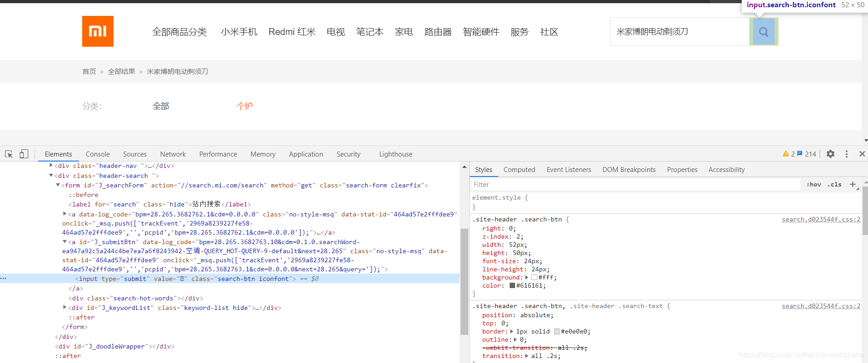Select the 个护 category filter
This screenshot has height=363, width=868.
(x=245, y=106)
